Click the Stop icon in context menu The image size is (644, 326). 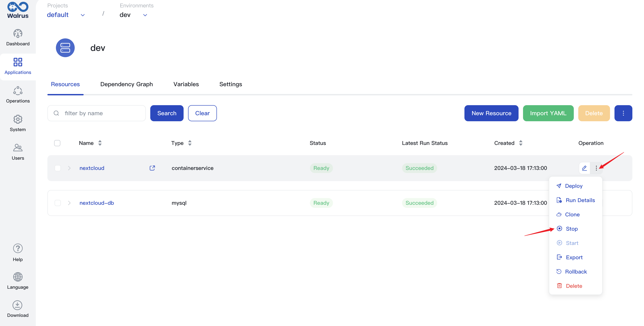click(559, 228)
